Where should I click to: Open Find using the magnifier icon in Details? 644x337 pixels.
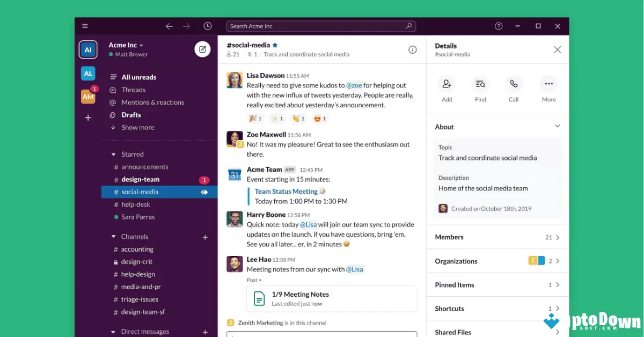[x=480, y=85]
